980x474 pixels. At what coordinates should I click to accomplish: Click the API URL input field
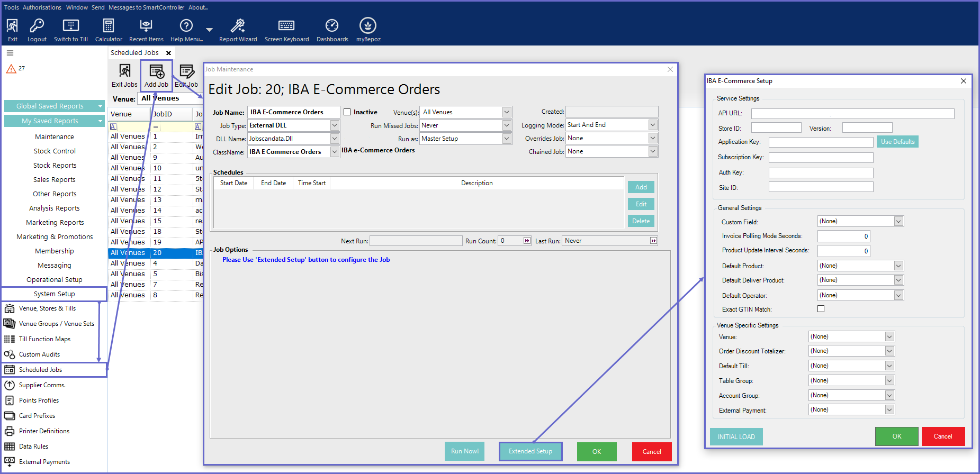click(x=852, y=114)
